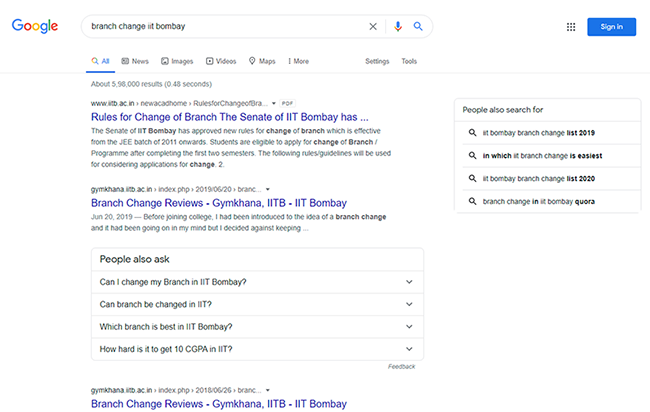Search 'in which iit branch change is easiest'
Viewport: 650px width, 412px height.
(542, 155)
